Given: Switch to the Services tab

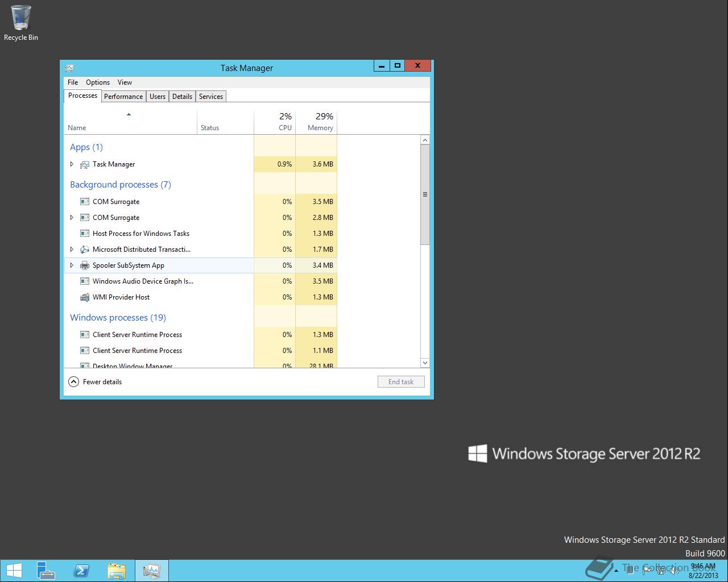Looking at the screenshot, I should pyautogui.click(x=211, y=97).
